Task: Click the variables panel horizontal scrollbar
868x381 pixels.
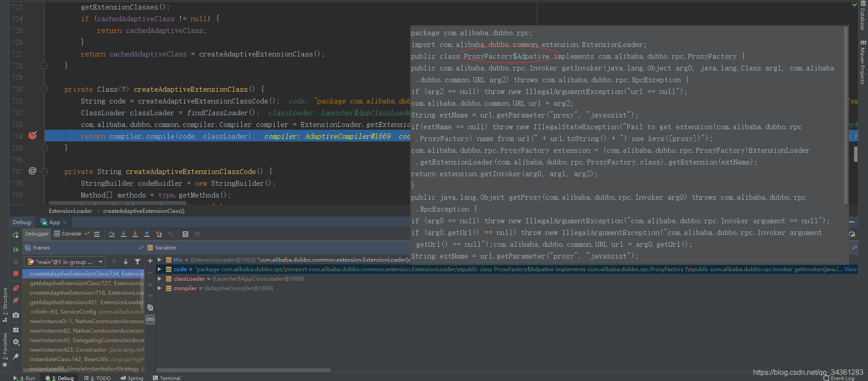Action: point(243,370)
